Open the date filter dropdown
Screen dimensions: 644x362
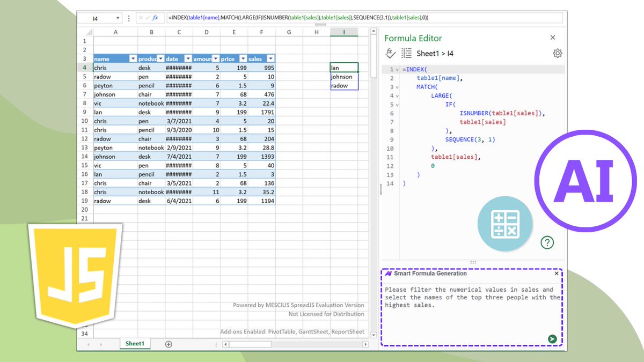(188, 59)
